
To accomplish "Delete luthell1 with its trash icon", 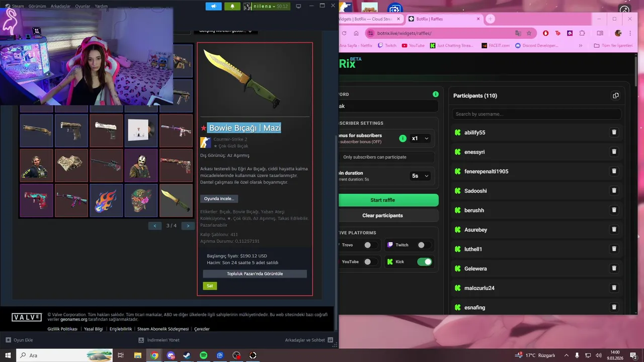I will [614, 249].
